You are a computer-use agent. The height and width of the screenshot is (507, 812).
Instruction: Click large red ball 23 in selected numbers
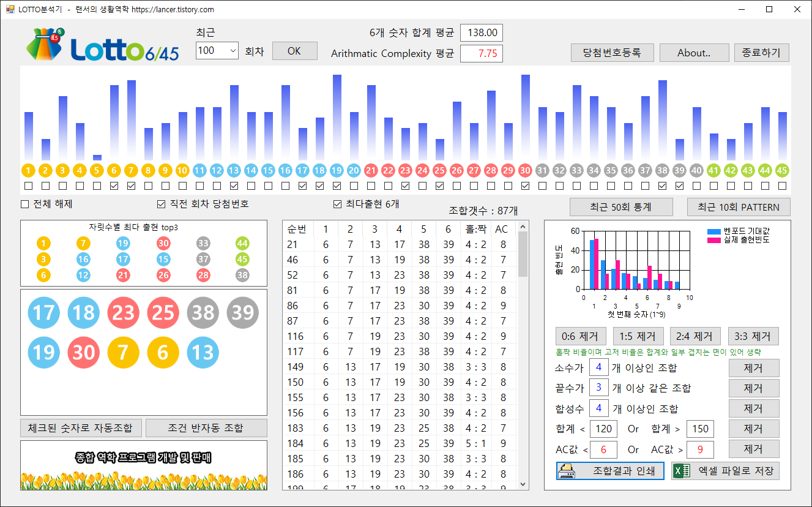point(124,312)
